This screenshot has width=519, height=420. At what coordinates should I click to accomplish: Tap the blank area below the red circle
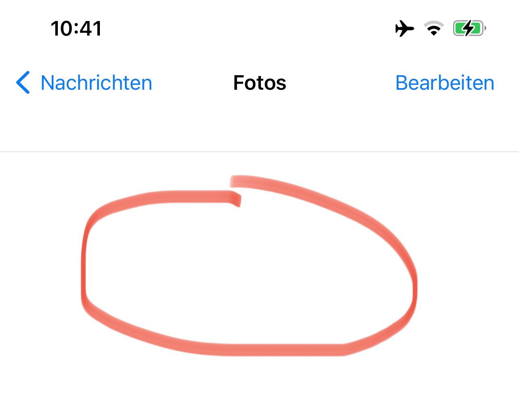259,388
